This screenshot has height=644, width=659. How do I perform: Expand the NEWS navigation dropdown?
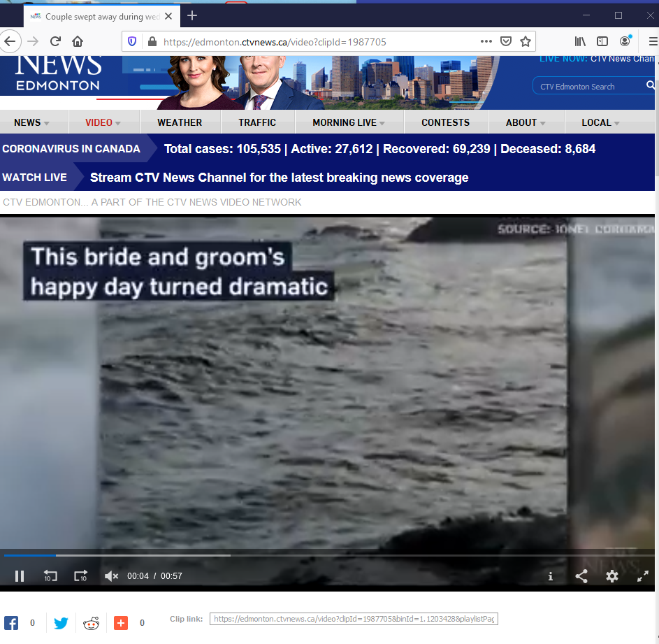[x=29, y=121]
